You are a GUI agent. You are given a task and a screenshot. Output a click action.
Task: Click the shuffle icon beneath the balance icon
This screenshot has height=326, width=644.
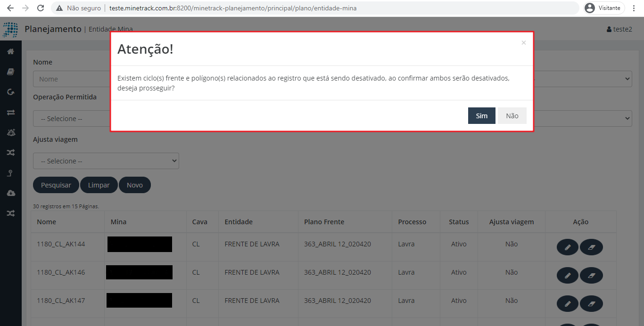(10, 153)
